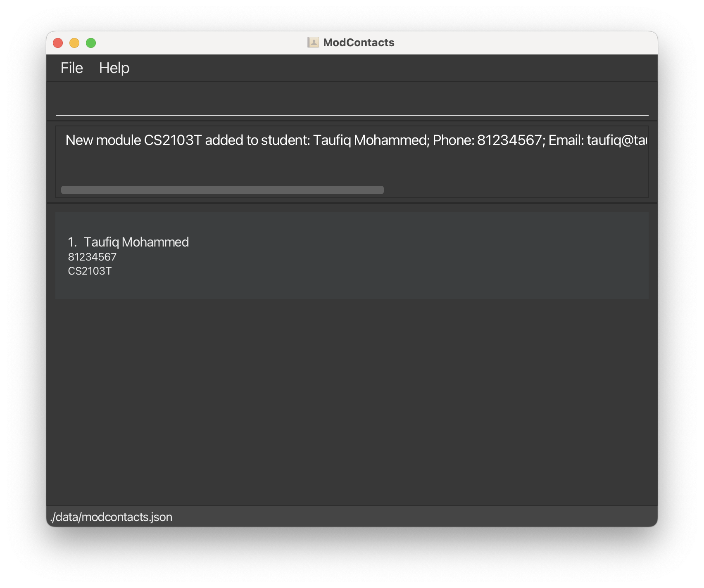The image size is (704, 588).
Task: Click the ModContacts window title text
Action: 358,42
